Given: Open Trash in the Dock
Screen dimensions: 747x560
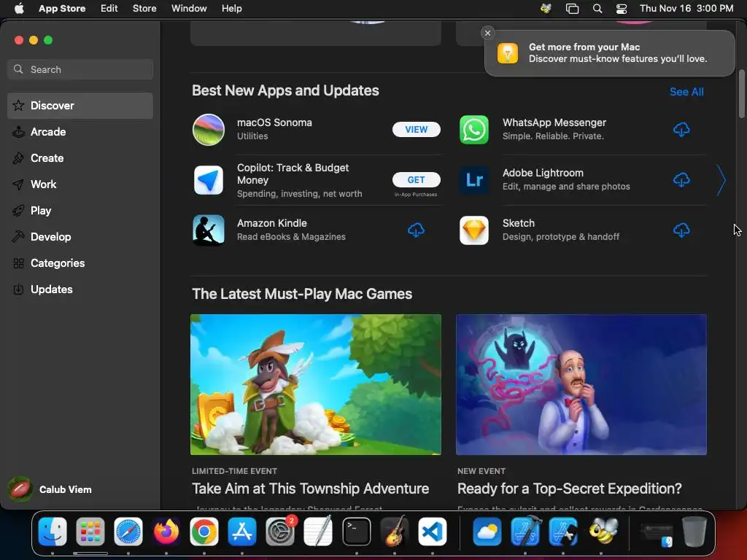Looking at the screenshot, I should (694, 532).
